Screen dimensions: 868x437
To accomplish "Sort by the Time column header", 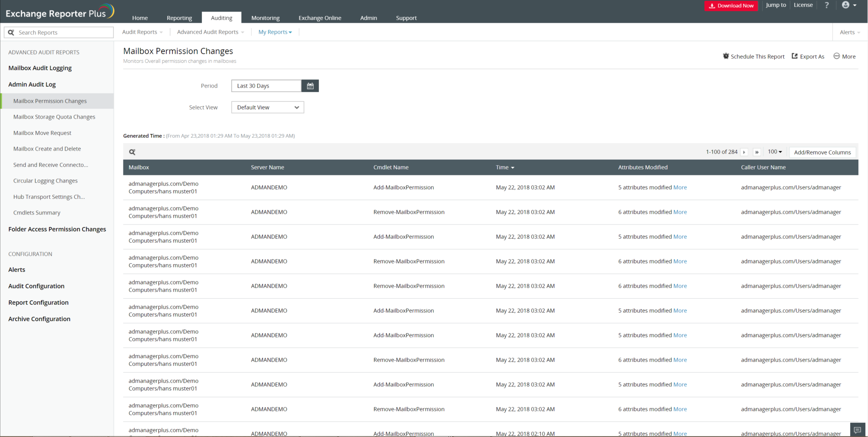I will point(505,167).
